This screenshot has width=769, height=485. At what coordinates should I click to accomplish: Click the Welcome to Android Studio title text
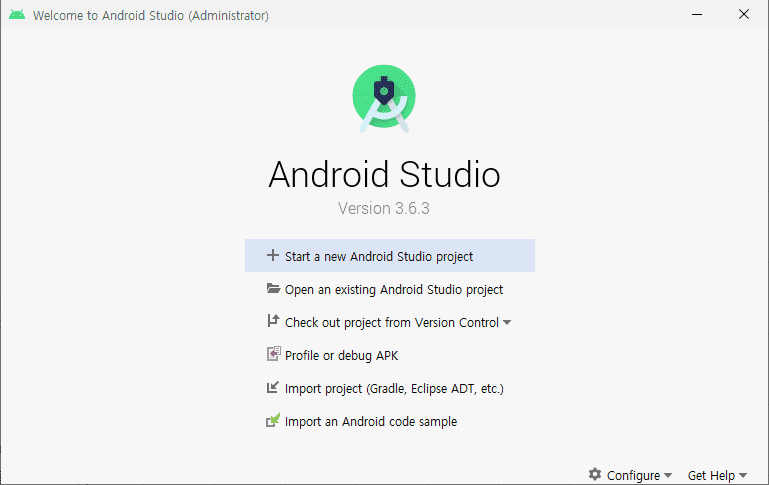pyautogui.click(x=151, y=16)
